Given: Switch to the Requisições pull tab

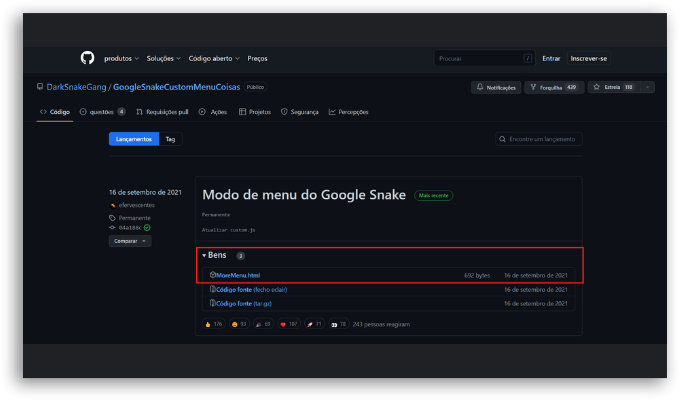Looking at the screenshot, I should (x=162, y=112).
